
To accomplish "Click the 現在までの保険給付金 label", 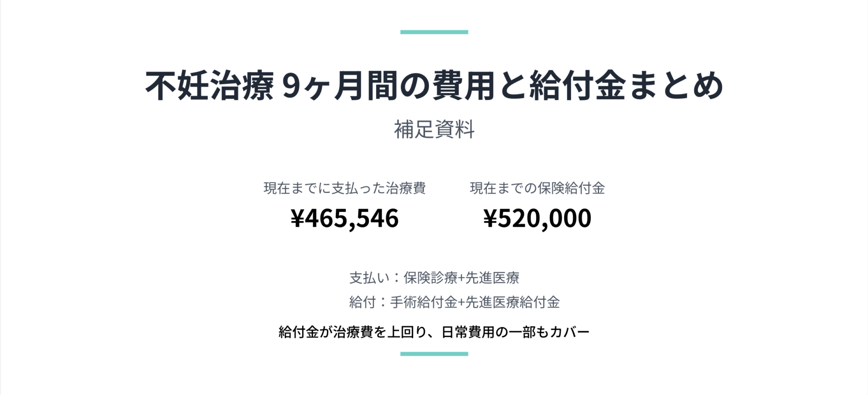I will coord(537,188).
